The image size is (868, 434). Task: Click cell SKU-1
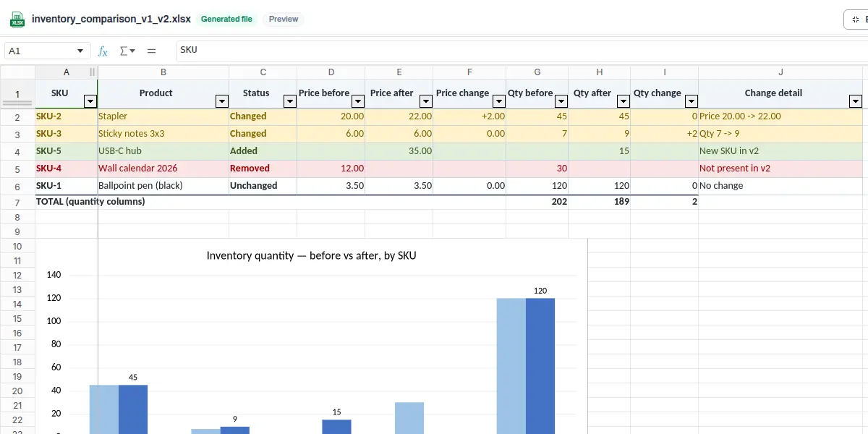tap(67, 186)
